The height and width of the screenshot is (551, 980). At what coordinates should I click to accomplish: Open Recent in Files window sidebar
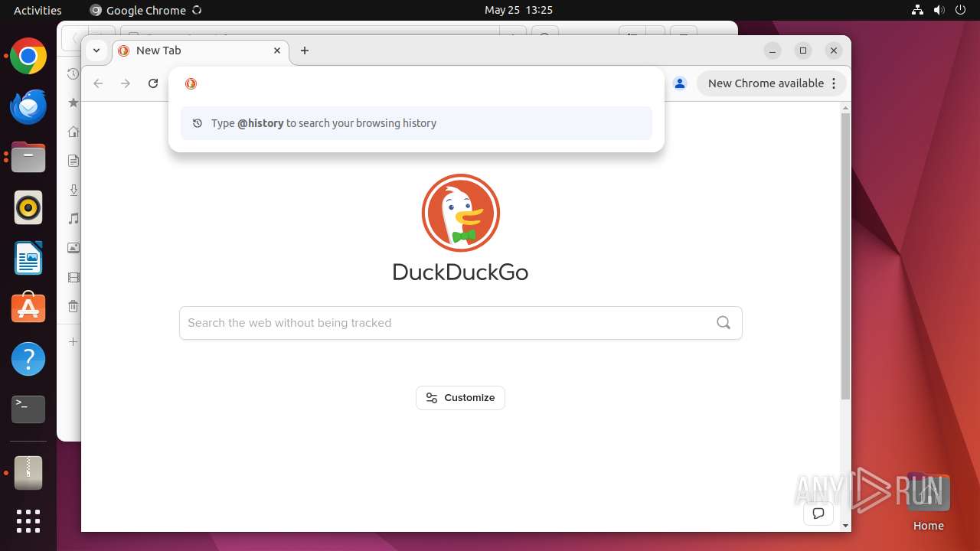(73, 74)
